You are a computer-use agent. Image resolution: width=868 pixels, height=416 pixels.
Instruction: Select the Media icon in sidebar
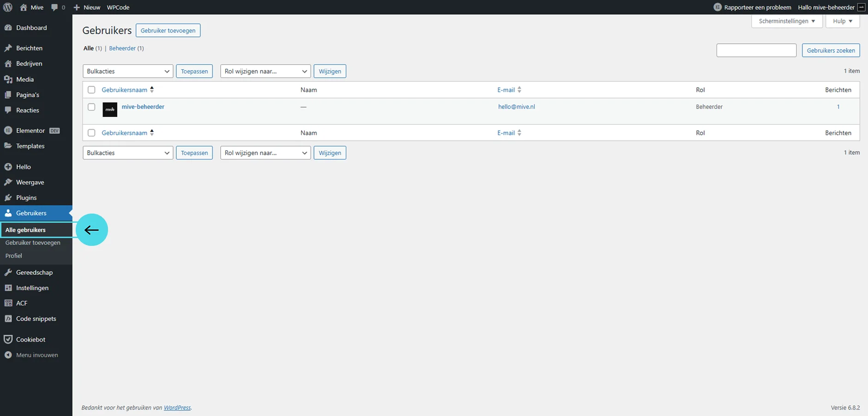point(8,80)
